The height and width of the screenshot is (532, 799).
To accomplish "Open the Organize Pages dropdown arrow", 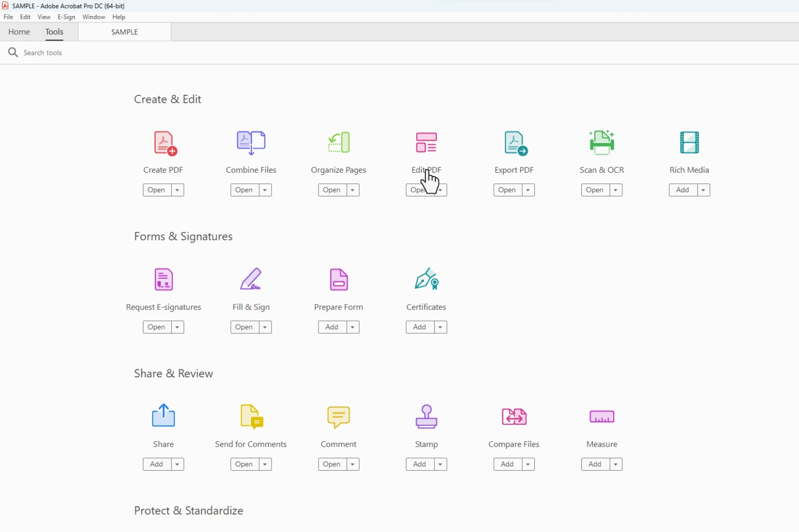I will pyautogui.click(x=353, y=190).
